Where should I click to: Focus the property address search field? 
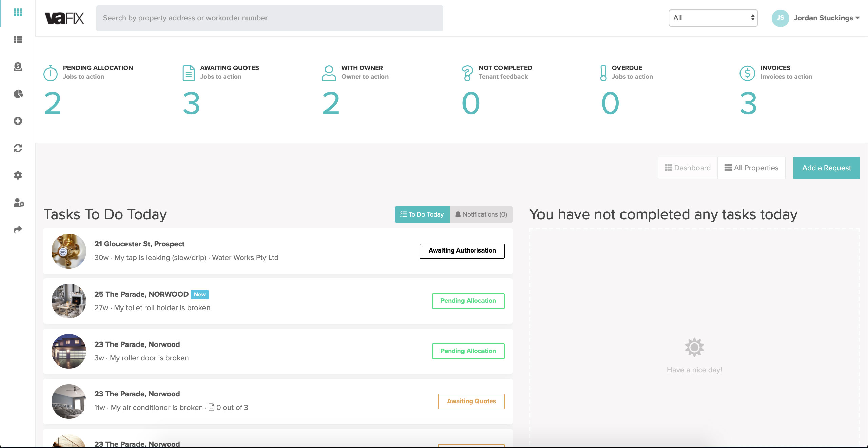(x=270, y=18)
